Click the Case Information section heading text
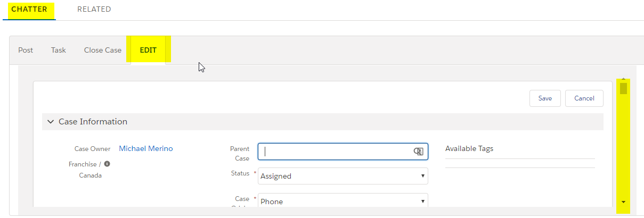 click(x=93, y=122)
